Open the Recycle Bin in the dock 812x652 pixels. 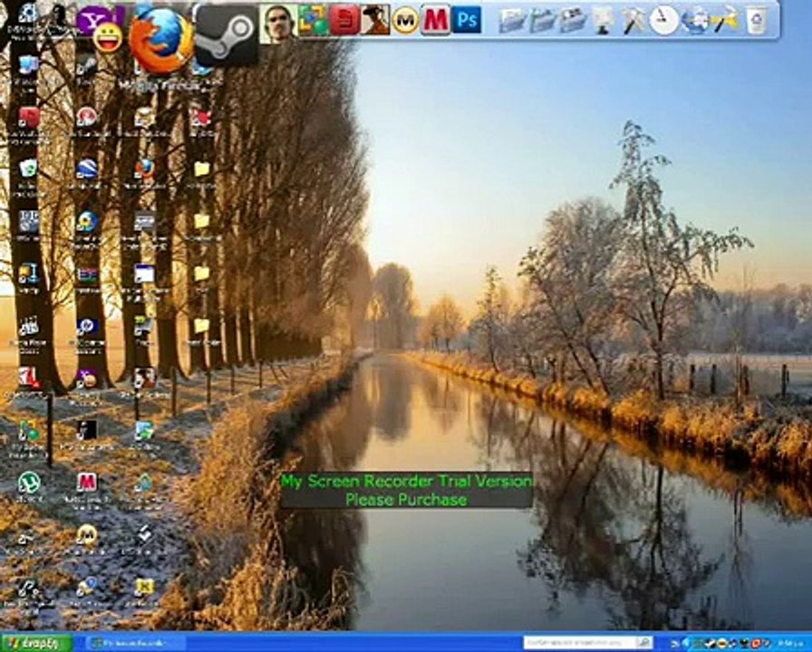tap(756, 20)
